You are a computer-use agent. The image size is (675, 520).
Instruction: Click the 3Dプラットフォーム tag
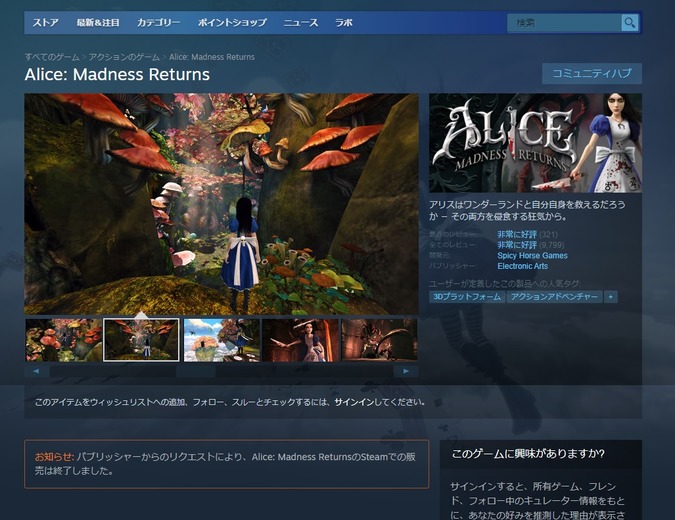pyautogui.click(x=466, y=297)
